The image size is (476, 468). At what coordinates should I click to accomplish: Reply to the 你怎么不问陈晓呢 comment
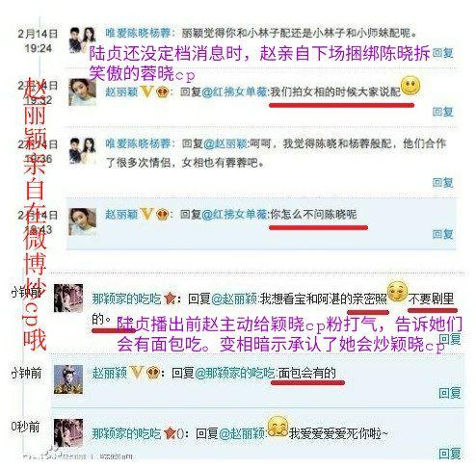tap(442, 234)
